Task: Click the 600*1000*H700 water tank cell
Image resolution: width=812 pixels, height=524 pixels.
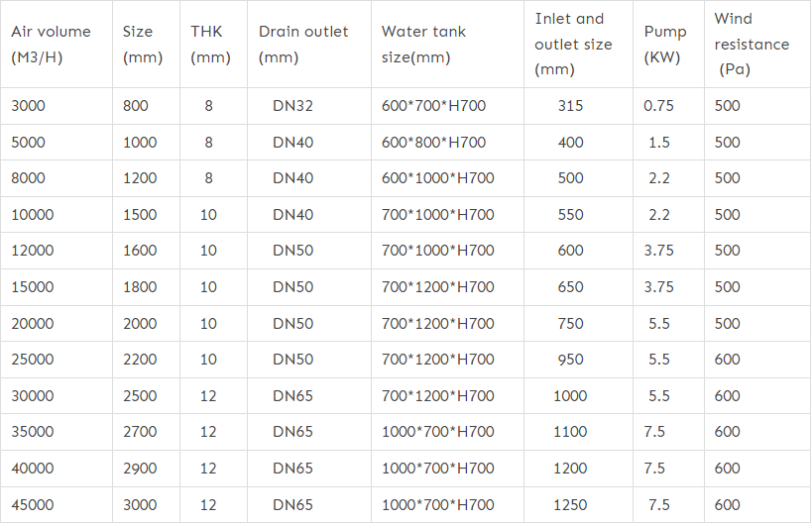Action: click(x=437, y=178)
